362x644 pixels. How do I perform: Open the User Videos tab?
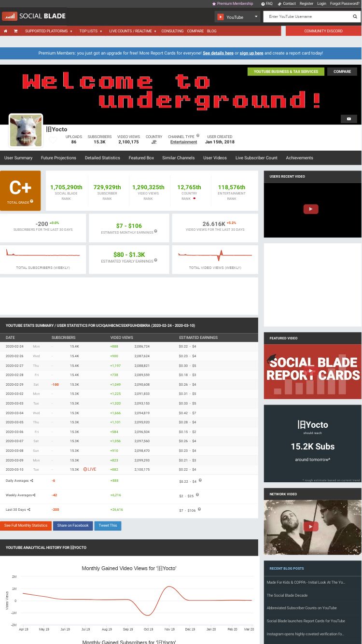tap(215, 158)
